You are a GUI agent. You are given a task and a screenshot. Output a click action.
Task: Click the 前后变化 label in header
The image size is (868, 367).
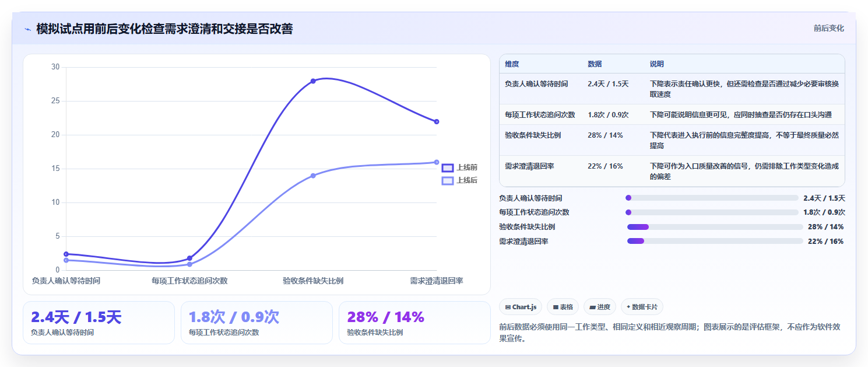828,28
